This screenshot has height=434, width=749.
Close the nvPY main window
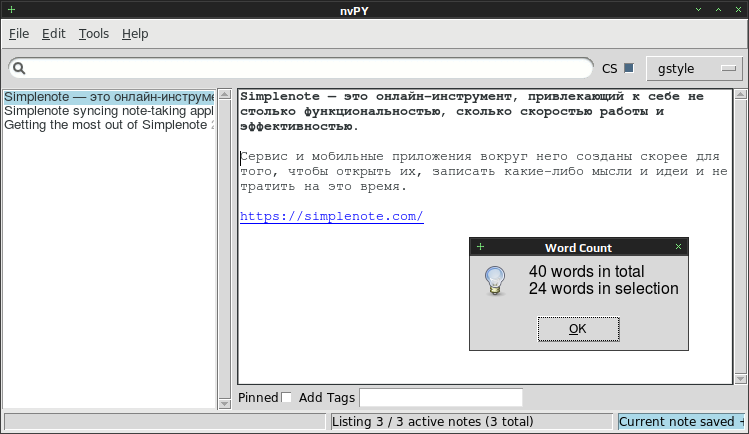(x=738, y=10)
